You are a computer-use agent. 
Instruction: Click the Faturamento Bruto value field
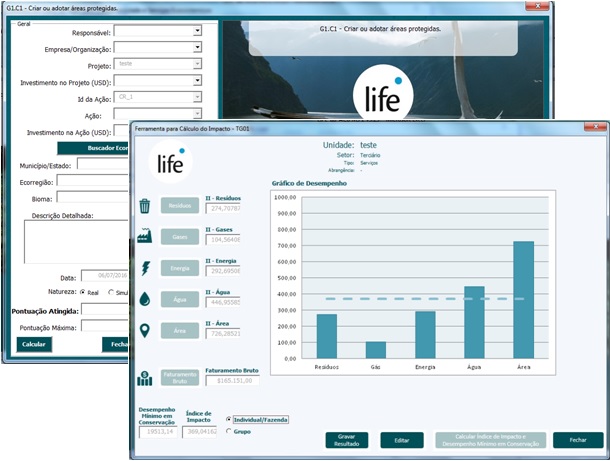click(232, 380)
